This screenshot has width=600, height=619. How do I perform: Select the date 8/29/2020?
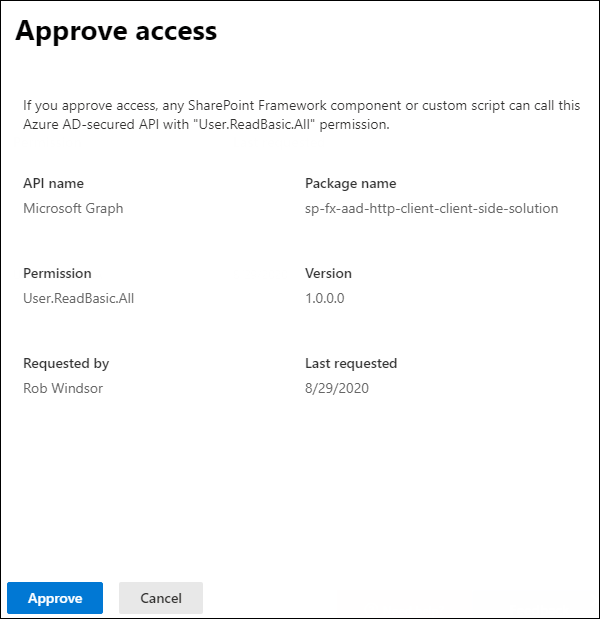coord(337,388)
